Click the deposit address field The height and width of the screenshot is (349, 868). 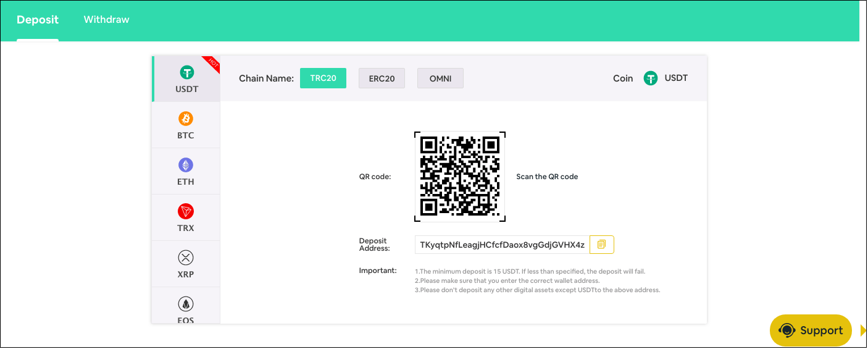point(502,245)
